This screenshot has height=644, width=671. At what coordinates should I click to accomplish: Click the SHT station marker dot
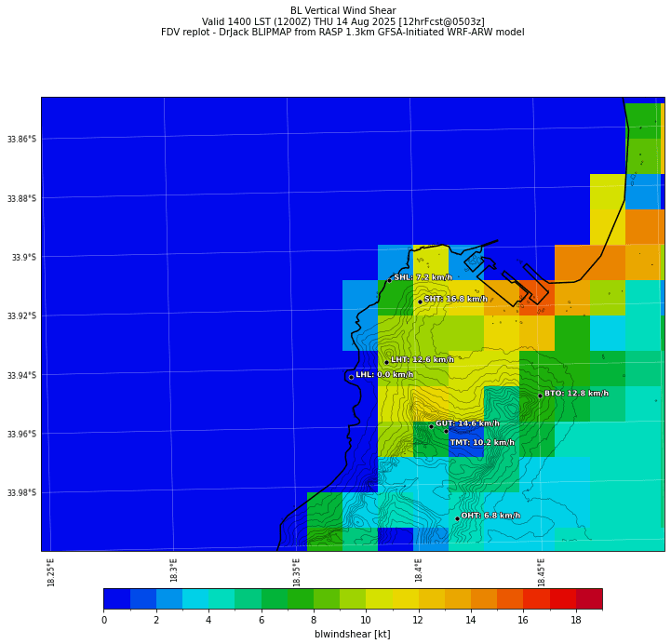pyautogui.click(x=421, y=302)
